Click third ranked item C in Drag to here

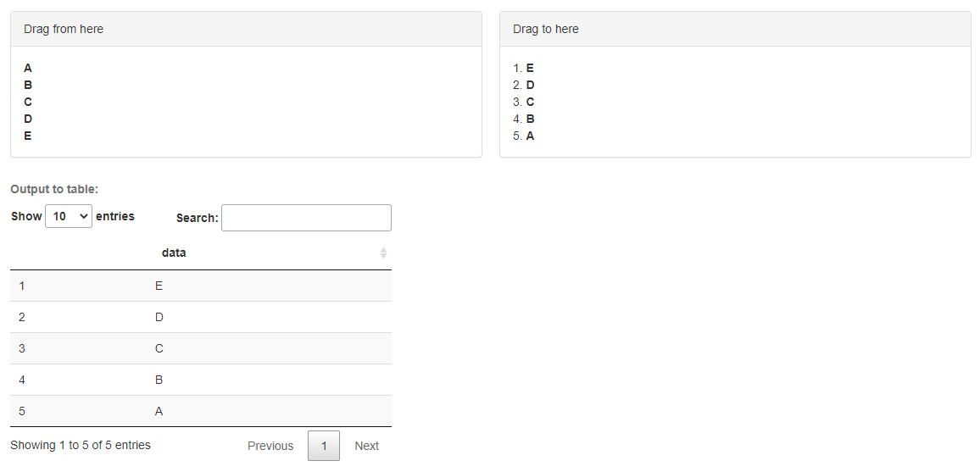coord(530,102)
